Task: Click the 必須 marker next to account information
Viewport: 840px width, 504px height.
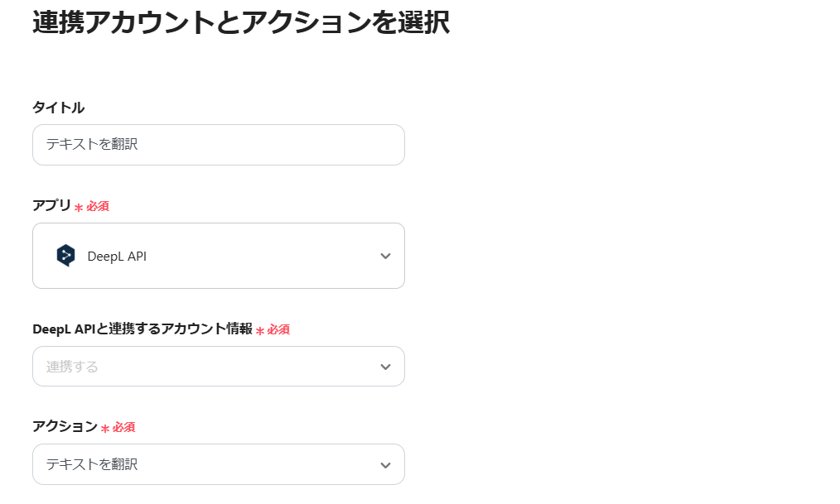Action: pos(278,329)
